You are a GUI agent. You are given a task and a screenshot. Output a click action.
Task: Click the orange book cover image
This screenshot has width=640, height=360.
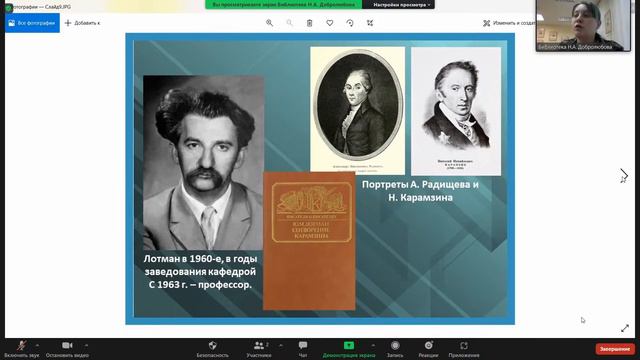tap(309, 241)
